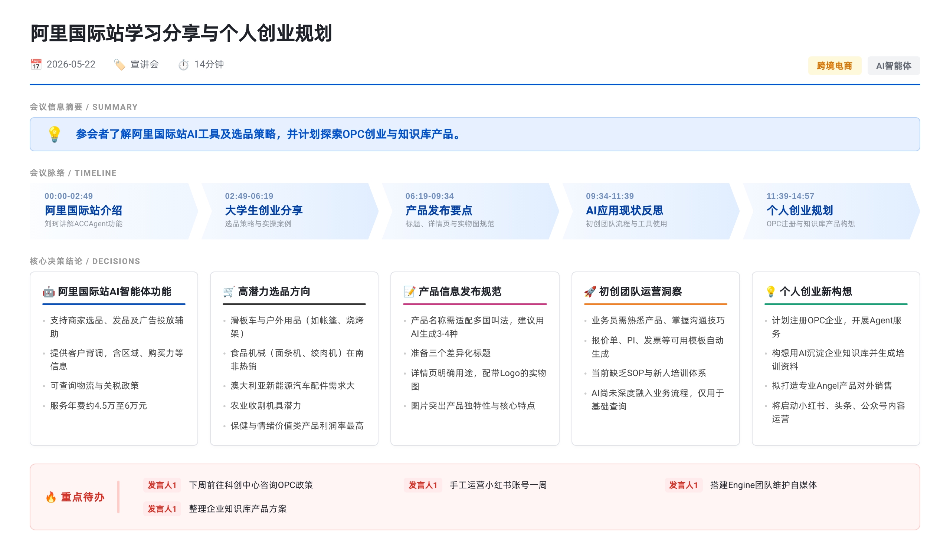950x560 pixels.
Task: Click the 发言人1 tag before 整理企业知识库
Action: pos(162,509)
